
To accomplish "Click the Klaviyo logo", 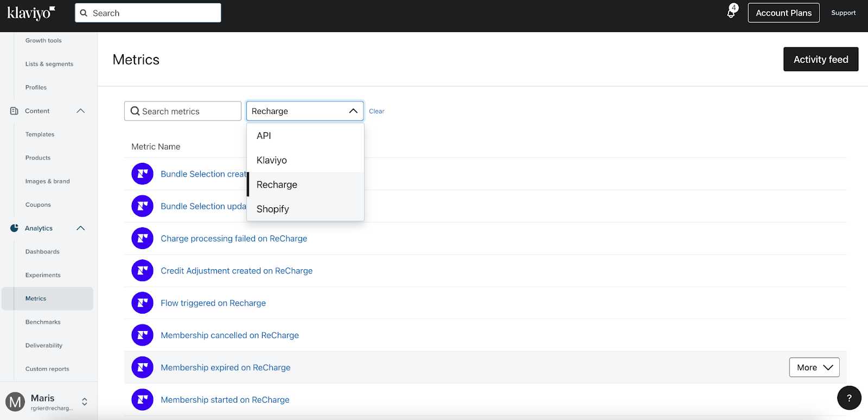I will tap(31, 13).
